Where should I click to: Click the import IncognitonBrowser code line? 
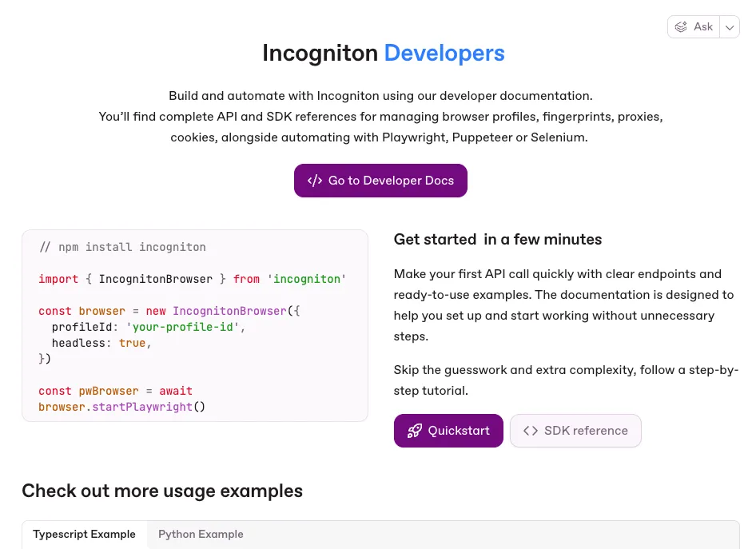[193, 279]
